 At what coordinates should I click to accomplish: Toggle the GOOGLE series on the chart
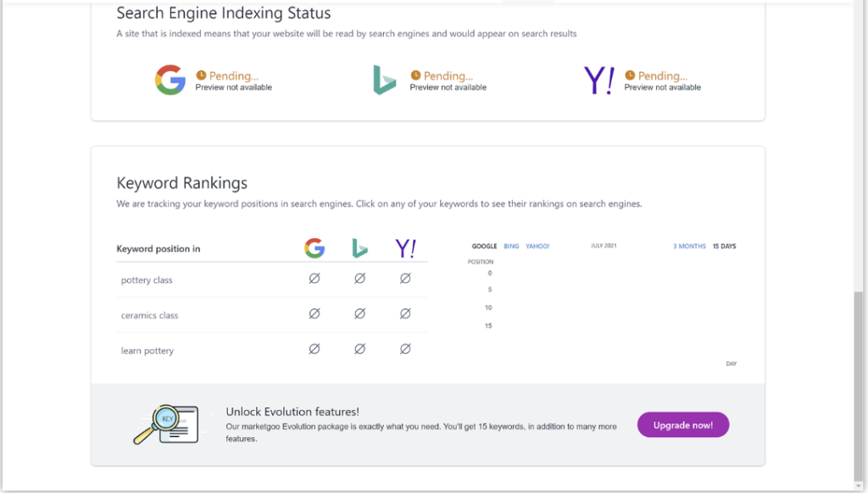pyautogui.click(x=483, y=245)
